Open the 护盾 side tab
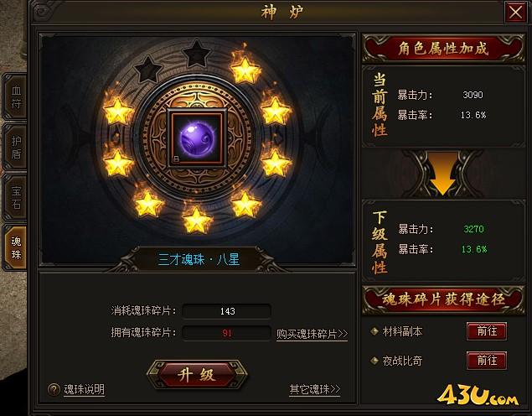The image size is (532, 416). click(x=16, y=147)
